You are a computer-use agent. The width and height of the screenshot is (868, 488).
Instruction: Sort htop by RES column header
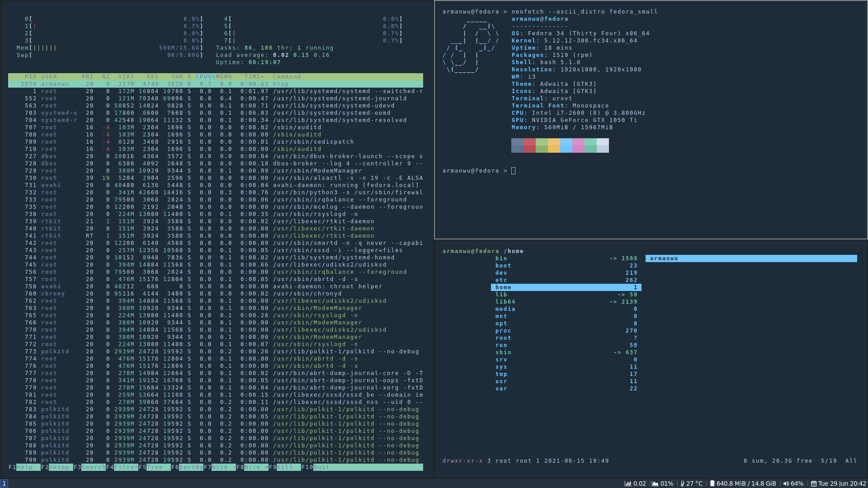click(x=152, y=77)
